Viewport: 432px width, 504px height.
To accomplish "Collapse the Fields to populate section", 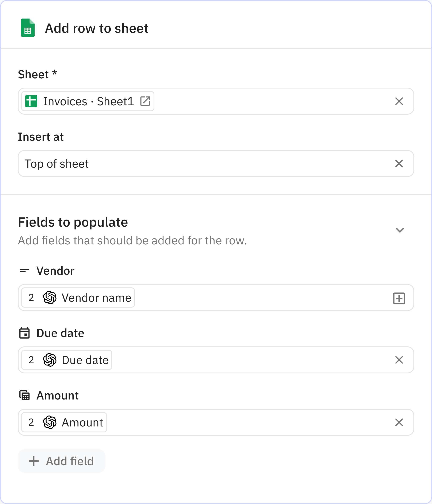I will [400, 230].
